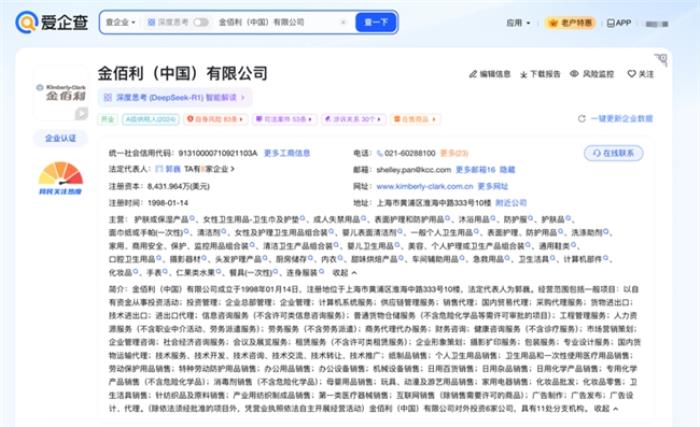Click 一键更新企业数据 link
The height and width of the screenshot is (427, 700).
click(621, 119)
